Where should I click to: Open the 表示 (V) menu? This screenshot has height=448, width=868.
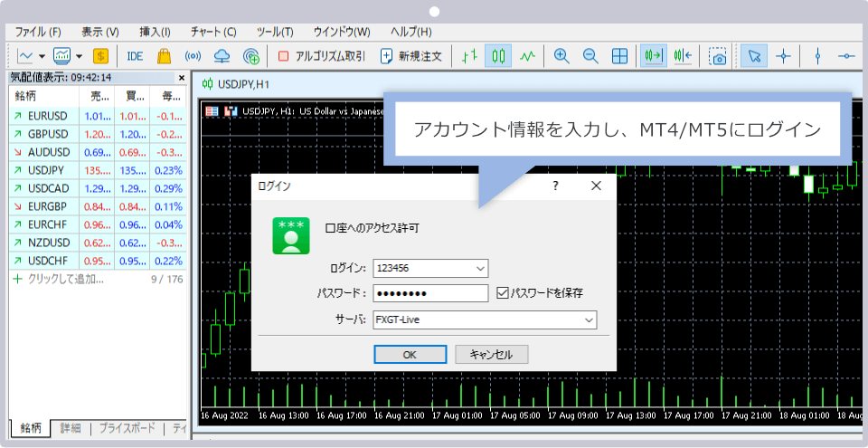(99, 32)
